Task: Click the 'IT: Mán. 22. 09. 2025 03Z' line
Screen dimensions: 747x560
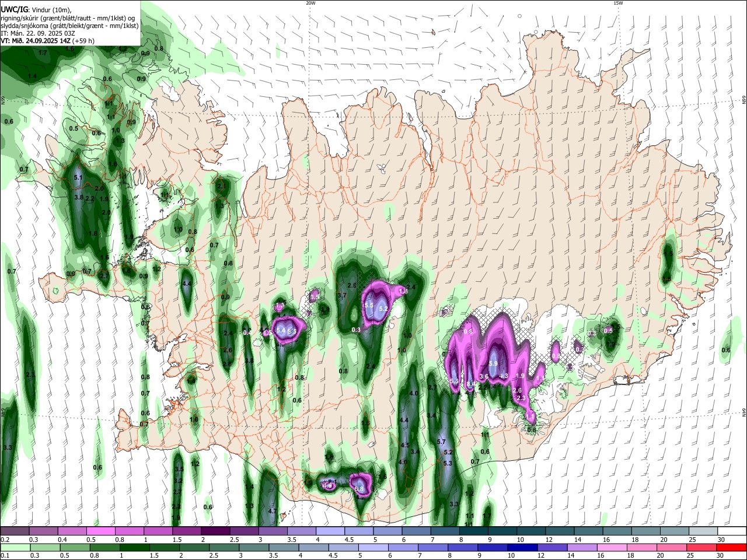Action: coord(38,33)
